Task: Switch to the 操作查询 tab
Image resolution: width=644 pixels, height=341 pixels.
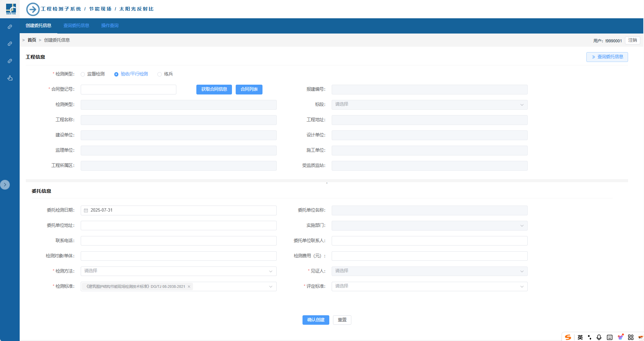Action: click(110, 26)
